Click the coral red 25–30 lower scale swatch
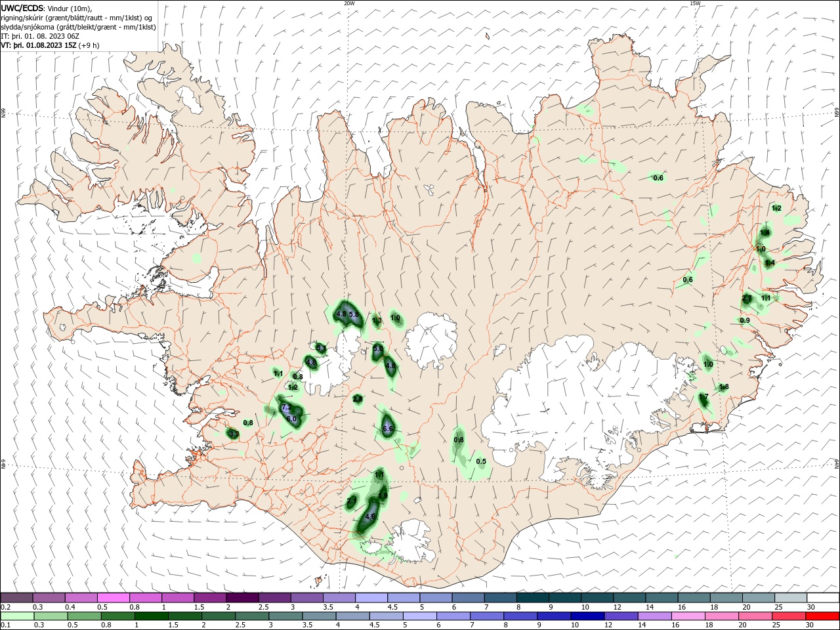This screenshot has height=630, width=840. (790, 616)
